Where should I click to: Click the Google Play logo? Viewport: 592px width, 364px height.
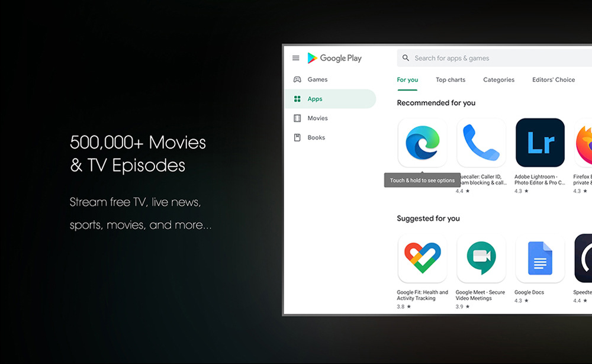[334, 58]
